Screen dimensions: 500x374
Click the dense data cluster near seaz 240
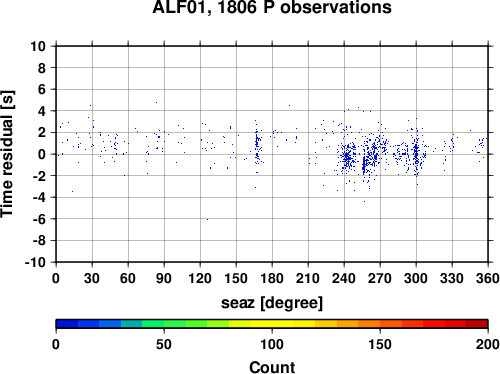(x=348, y=156)
